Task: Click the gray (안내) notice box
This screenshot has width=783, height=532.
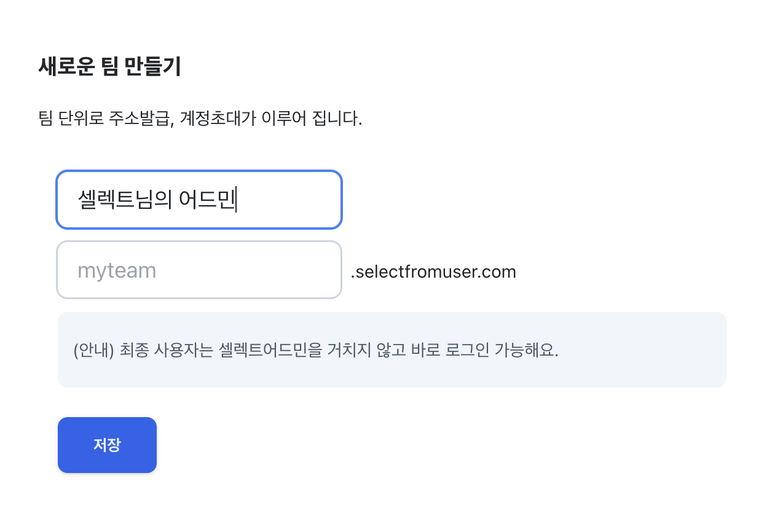Action: (x=392, y=350)
